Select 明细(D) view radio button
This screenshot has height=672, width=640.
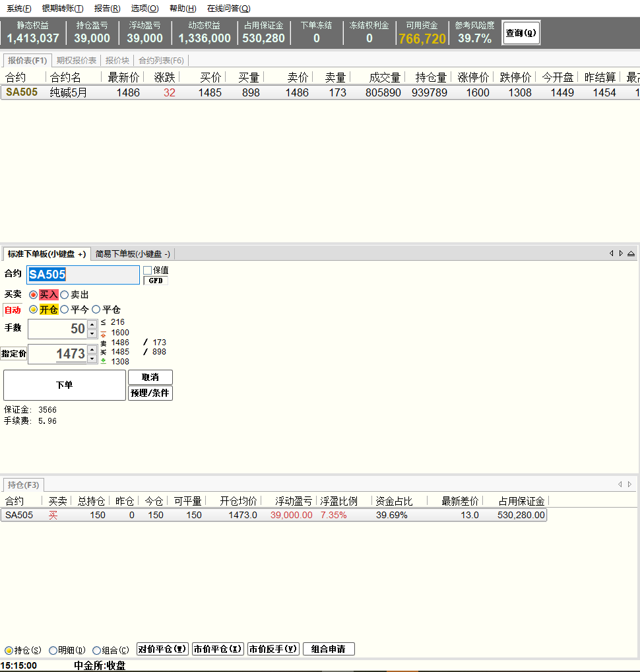pos(53,651)
